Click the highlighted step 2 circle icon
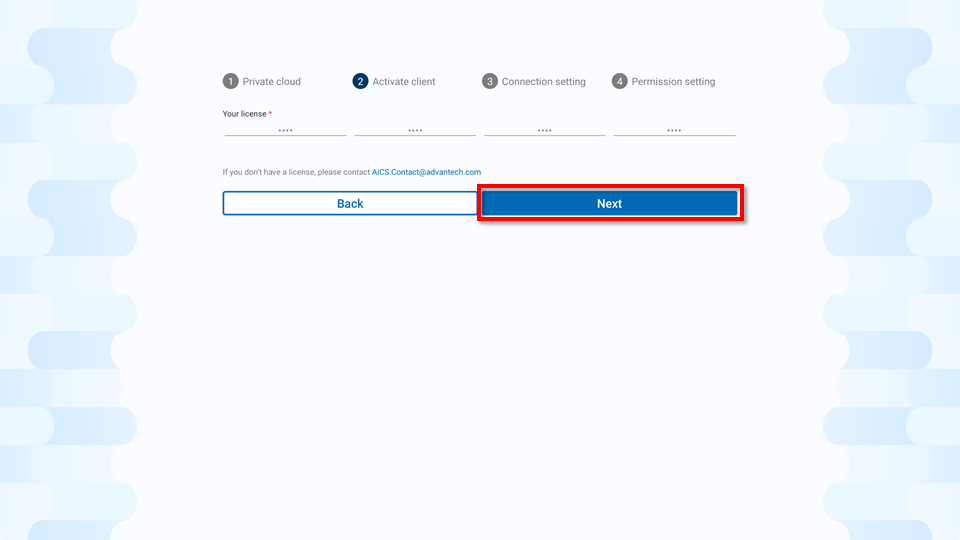 pos(360,81)
